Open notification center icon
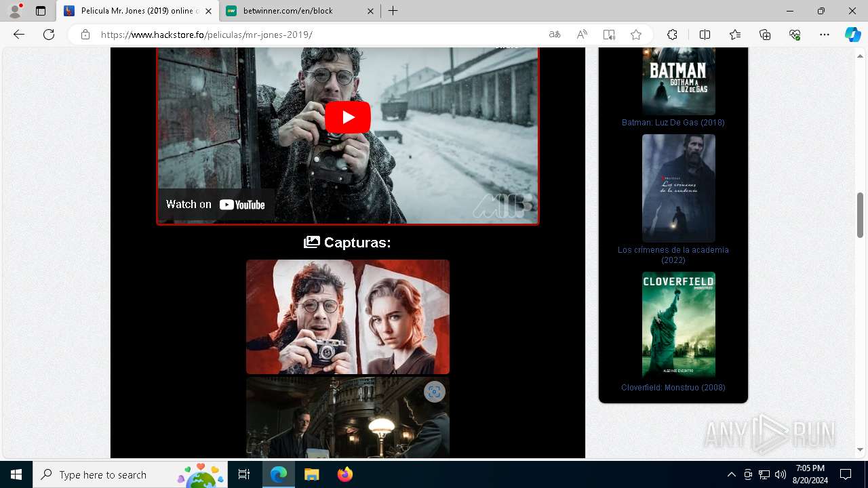 point(846,474)
